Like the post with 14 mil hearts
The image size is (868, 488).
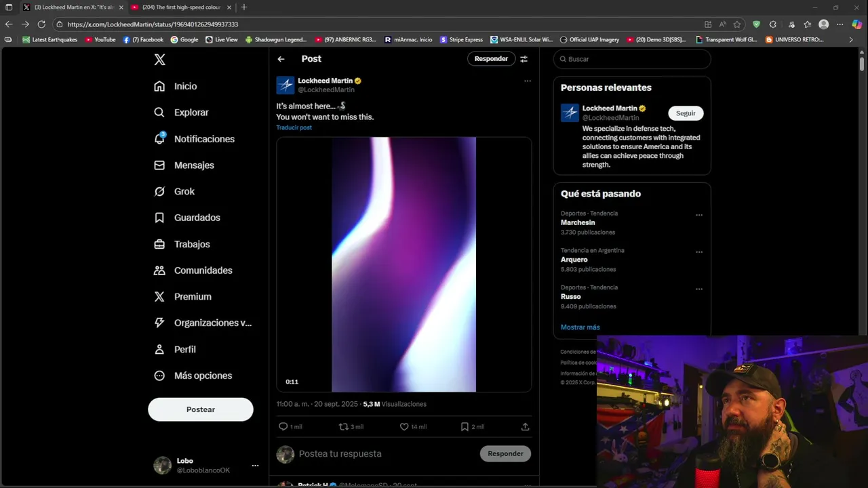tap(404, 426)
